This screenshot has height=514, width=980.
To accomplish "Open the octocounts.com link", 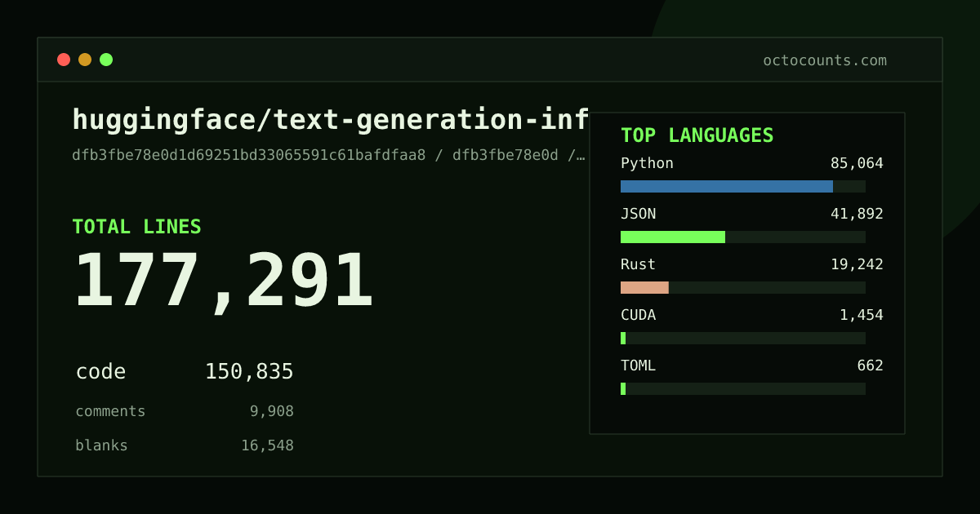I will pos(825,60).
